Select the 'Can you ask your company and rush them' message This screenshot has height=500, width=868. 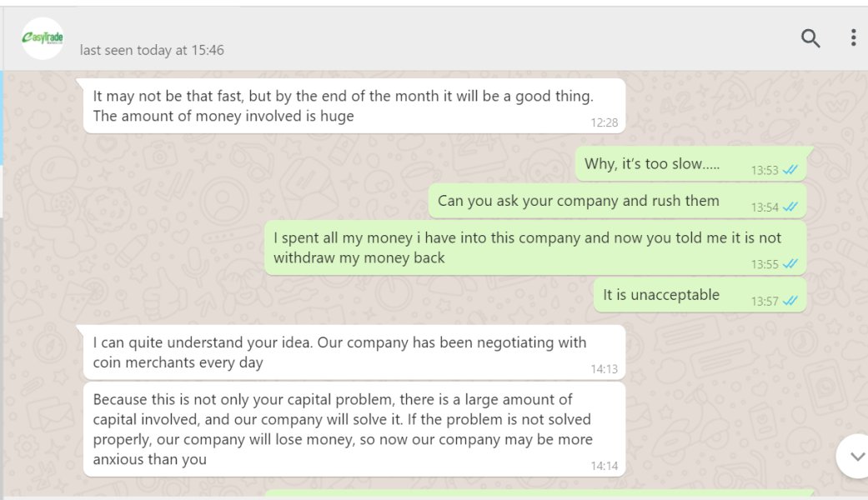click(x=617, y=201)
